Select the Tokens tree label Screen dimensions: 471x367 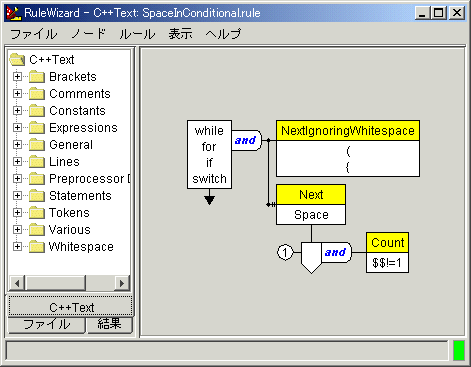tap(69, 213)
